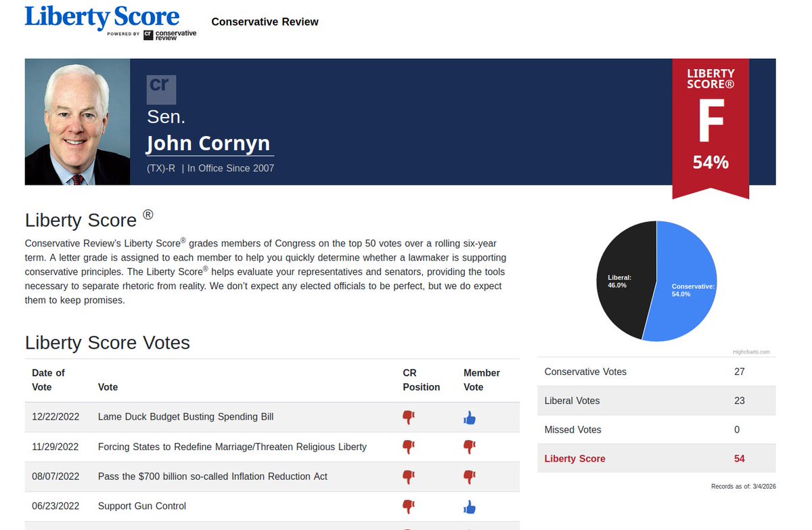Screen dimensions: 812x530
Task: Click the 'Liberty Score ®' section heading
Action: [89, 219]
